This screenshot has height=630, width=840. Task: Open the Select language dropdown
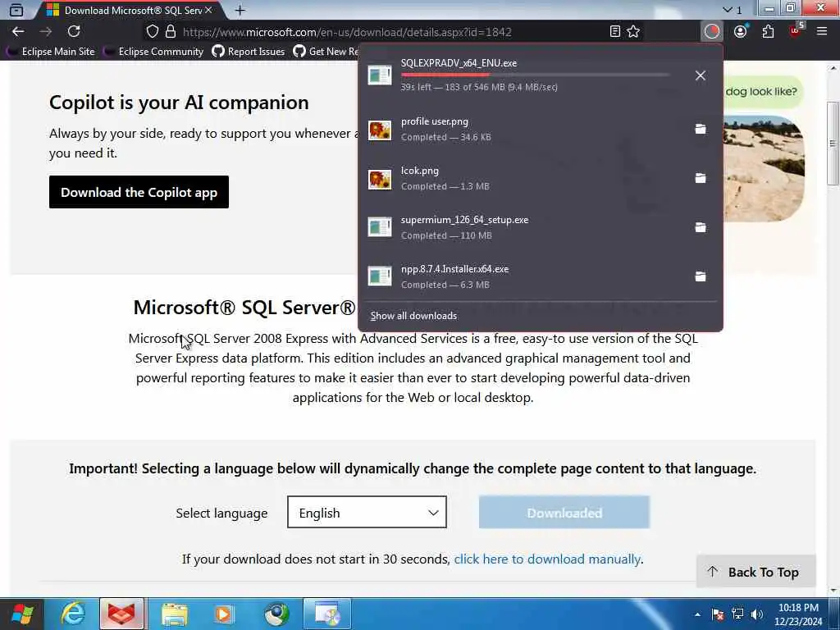point(367,512)
